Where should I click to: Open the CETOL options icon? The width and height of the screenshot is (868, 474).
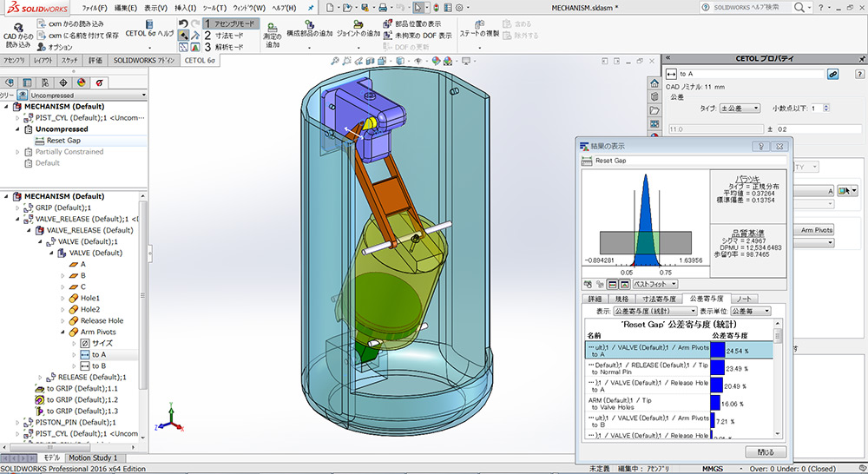tap(42, 47)
